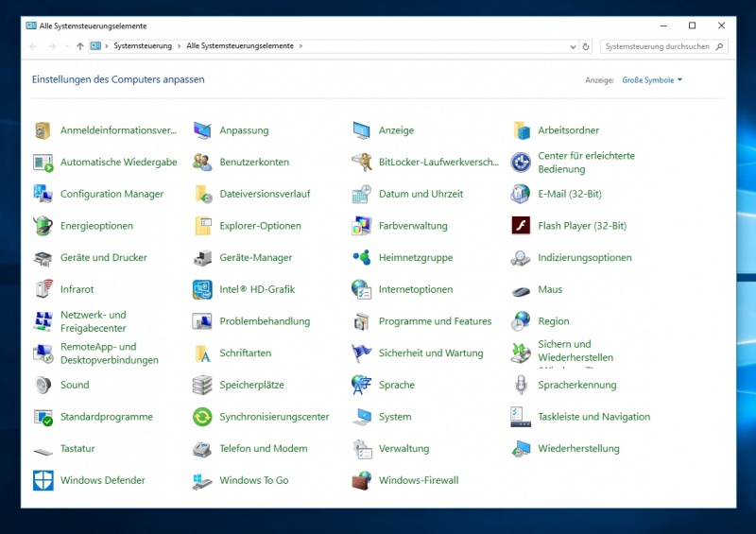Open the Explorer-Optionen link
The height and width of the screenshot is (534, 756).
[260, 226]
